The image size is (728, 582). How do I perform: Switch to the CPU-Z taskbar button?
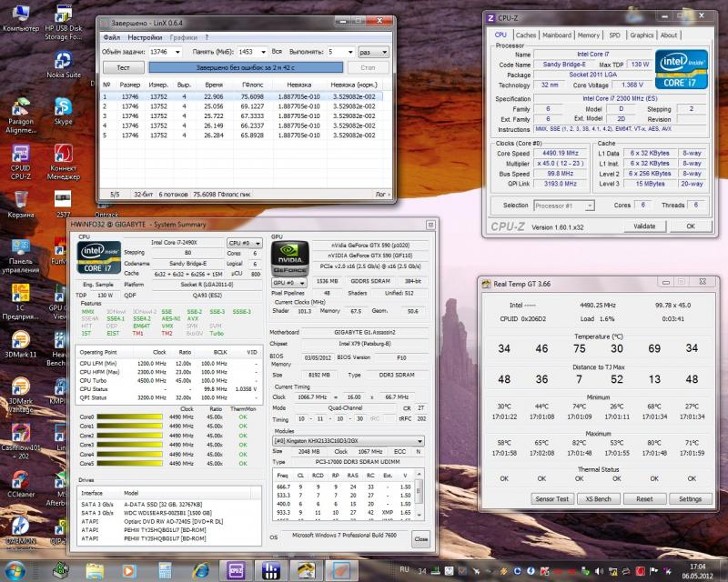tap(236, 570)
